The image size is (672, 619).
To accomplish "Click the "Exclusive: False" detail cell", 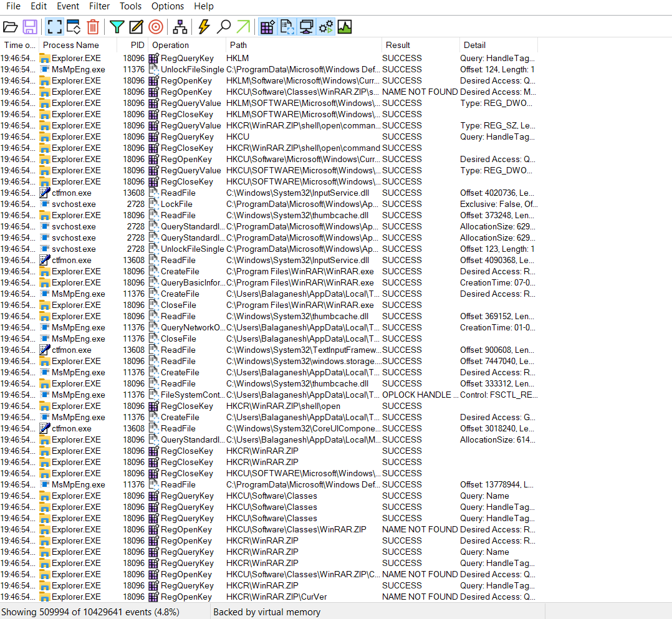I will [499, 204].
